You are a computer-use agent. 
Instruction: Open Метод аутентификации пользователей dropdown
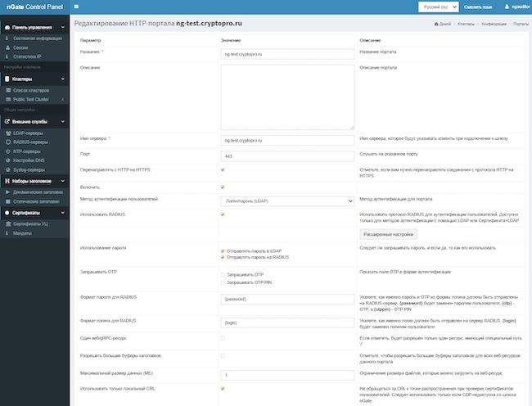click(x=287, y=201)
